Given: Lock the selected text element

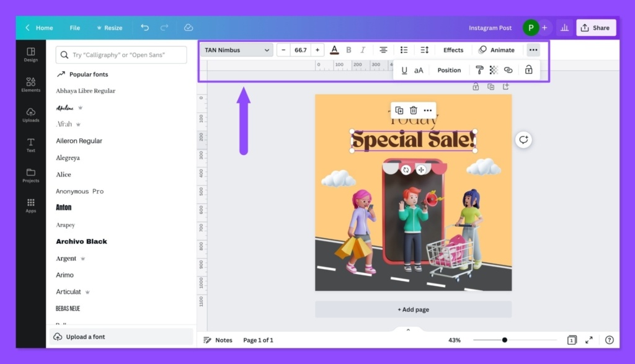Looking at the screenshot, I should pyautogui.click(x=528, y=69).
